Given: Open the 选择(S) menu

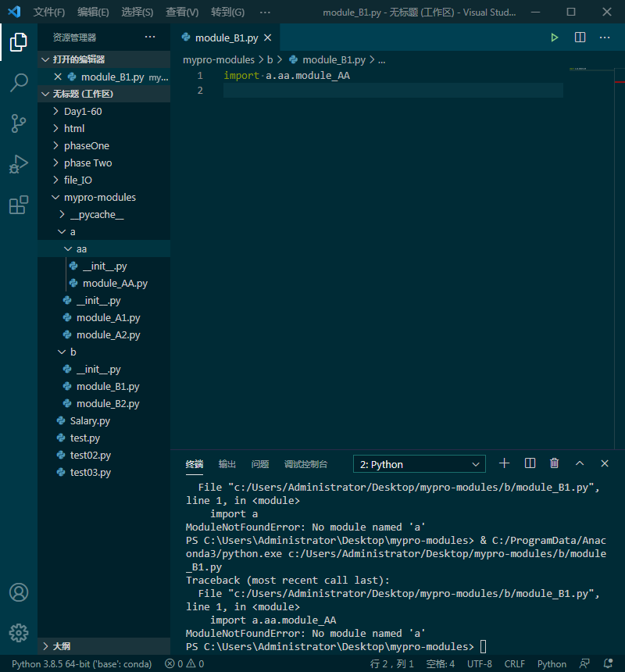Looking at the screenshot, I should pyautogui.click(x=137, y=12).
